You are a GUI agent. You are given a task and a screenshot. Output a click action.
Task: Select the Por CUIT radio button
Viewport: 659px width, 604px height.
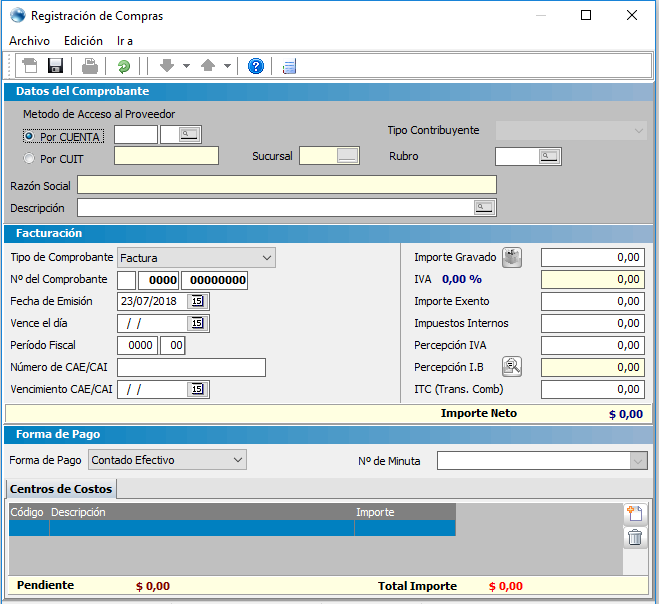coord(29,158)
